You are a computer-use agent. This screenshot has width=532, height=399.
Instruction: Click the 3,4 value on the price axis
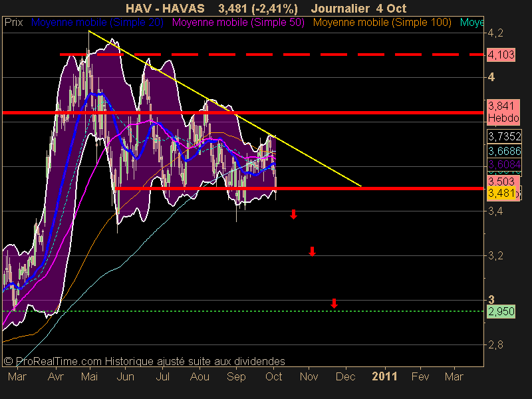click(x=495, y=211)
